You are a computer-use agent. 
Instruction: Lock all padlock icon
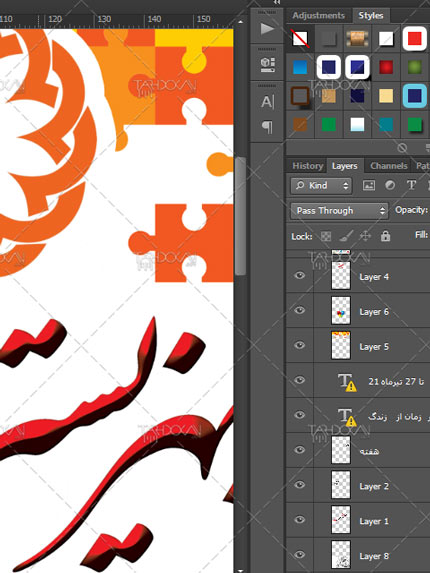click(x=385, y=236)
